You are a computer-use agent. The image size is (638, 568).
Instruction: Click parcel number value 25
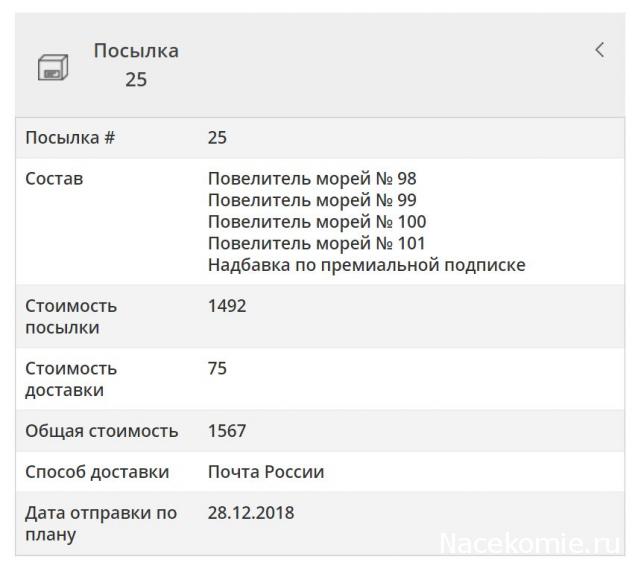pyautogui.click(x=217, y=138)
